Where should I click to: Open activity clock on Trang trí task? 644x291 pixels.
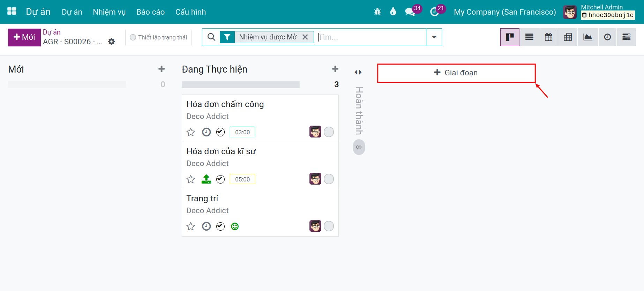point(207,226)
